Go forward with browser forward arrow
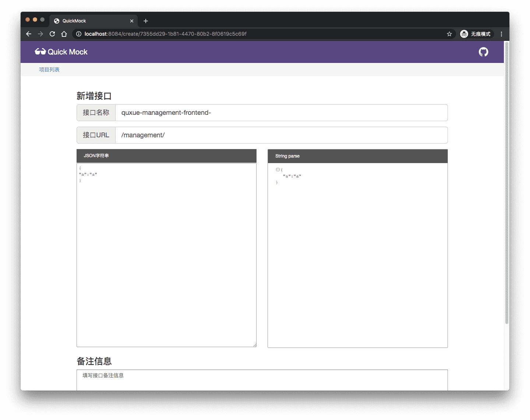 pyautogui.click(x=40, y=34)
